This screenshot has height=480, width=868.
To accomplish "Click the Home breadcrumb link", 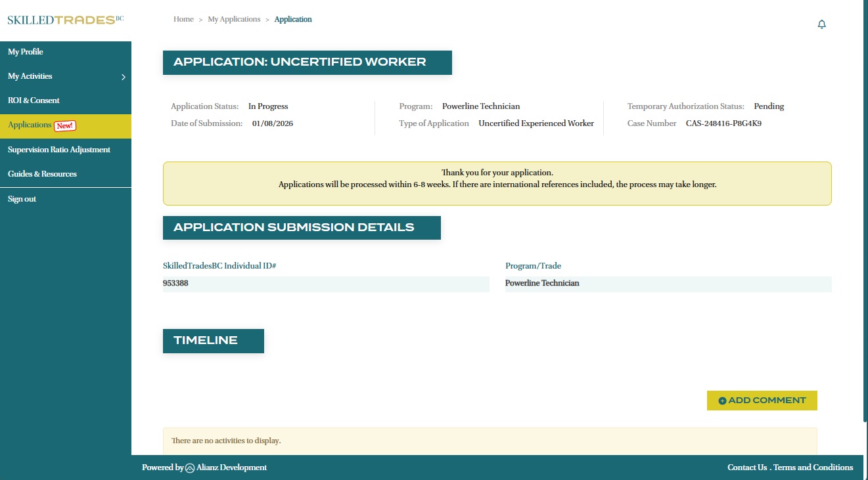I will [183, 19].
